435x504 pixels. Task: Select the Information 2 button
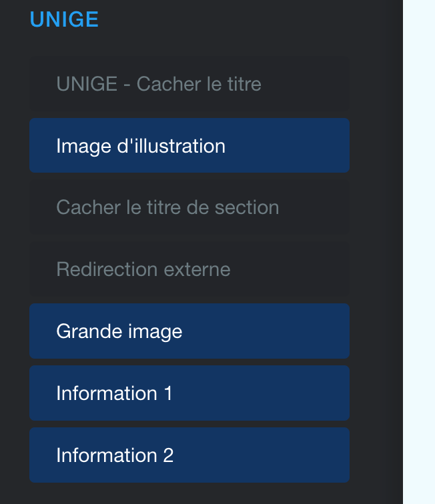click(189, 455)
